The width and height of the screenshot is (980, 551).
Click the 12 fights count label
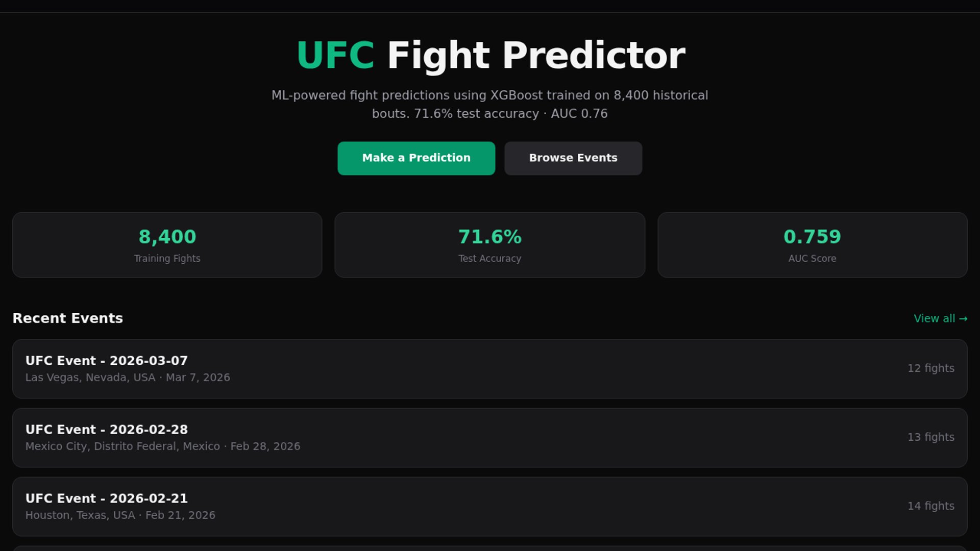pos(930,368)
